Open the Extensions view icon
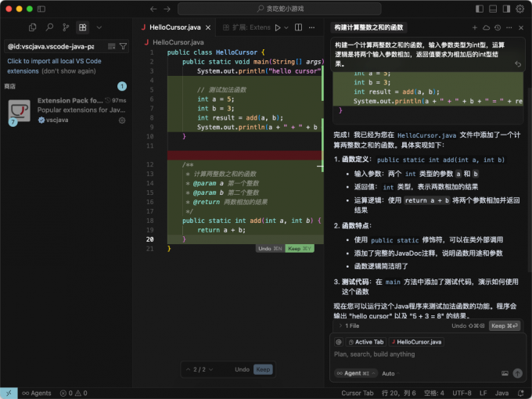The height and width of the screenshot is (399, 532). (83, 27)
